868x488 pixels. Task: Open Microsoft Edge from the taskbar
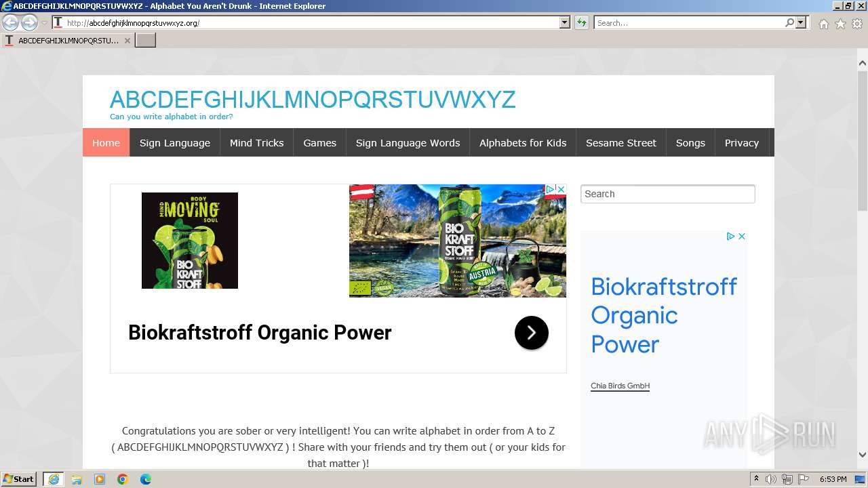coord(146,479)
